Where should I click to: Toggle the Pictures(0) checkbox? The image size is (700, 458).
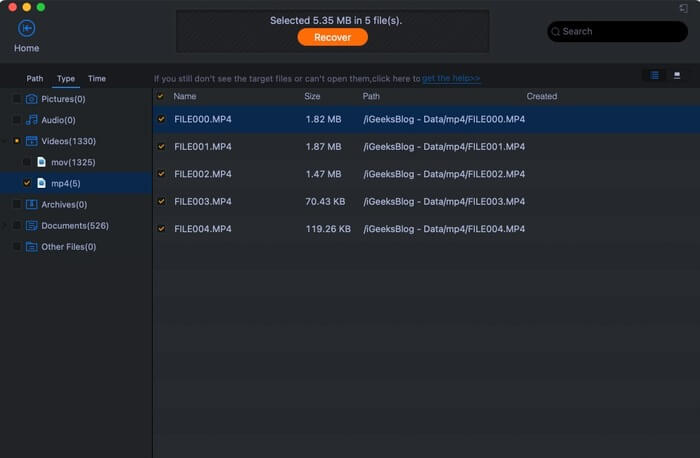[17, 99]
